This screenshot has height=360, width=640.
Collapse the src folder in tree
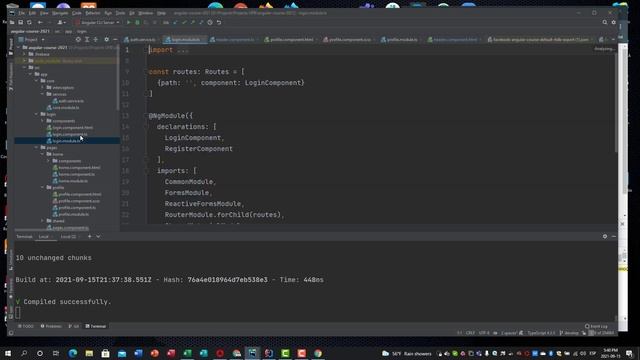24,67
